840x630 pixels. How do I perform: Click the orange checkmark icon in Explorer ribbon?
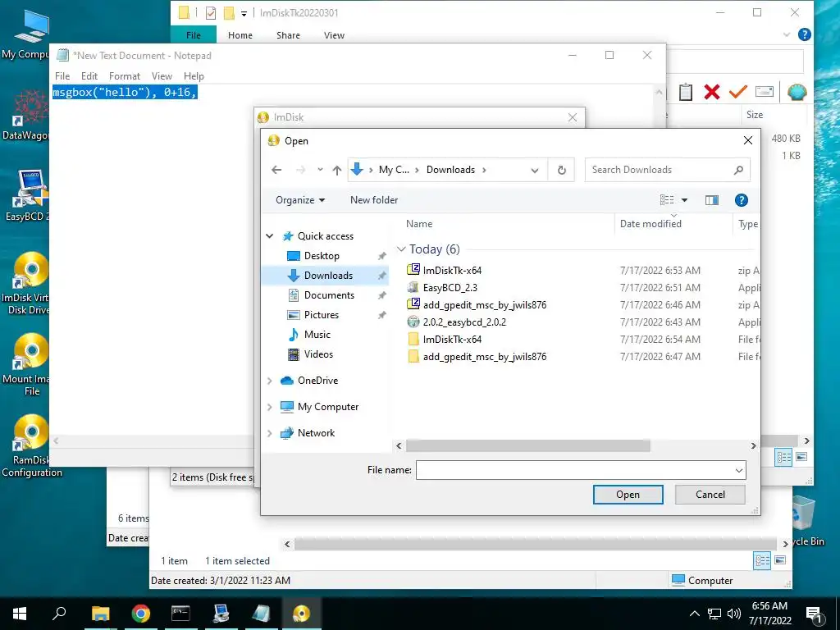(x=737, y=92)
